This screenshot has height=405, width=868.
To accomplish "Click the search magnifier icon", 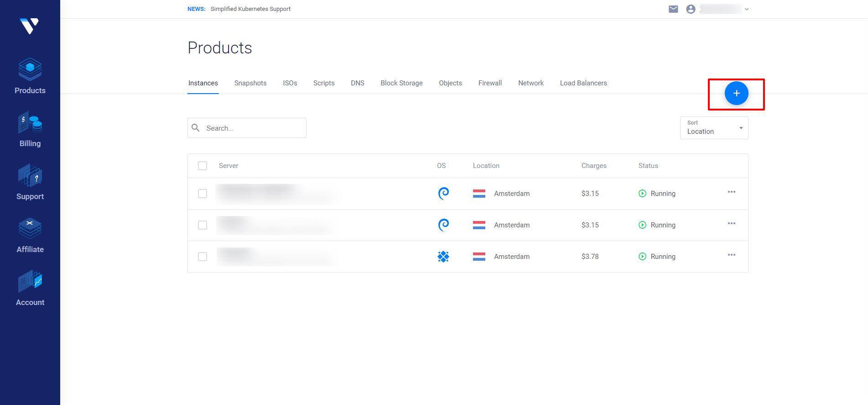I will coord(196,128).
